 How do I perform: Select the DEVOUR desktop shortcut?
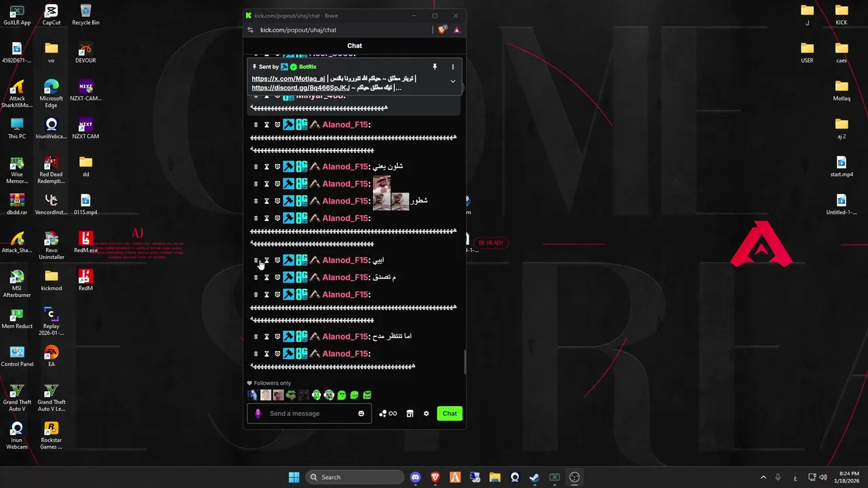85,53
